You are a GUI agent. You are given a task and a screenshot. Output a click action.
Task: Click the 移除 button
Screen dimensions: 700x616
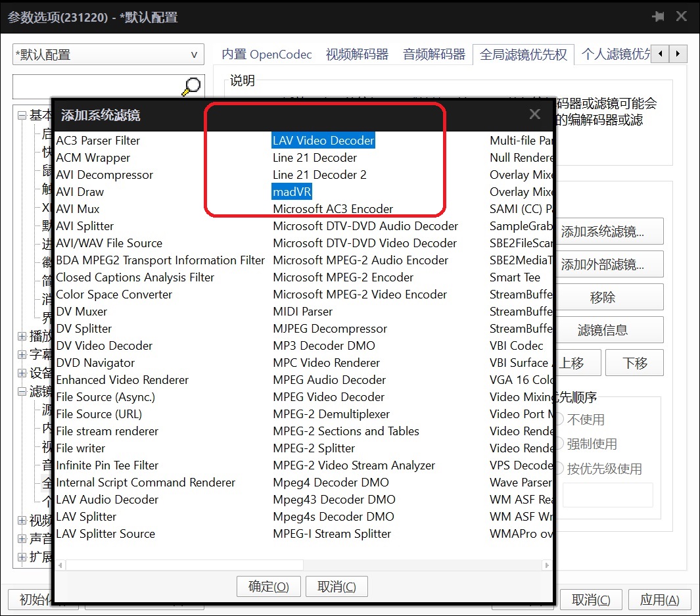tap(609, 297)
